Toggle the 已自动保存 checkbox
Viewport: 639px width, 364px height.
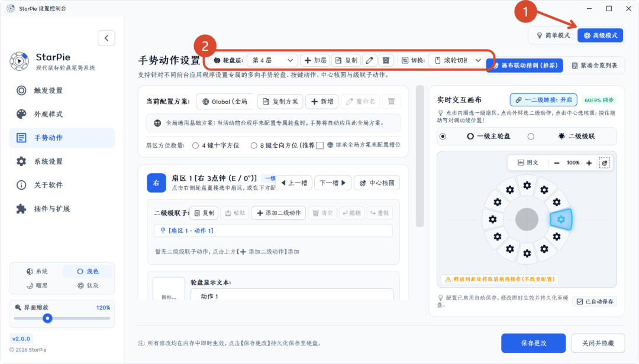(x=580, y=302)
